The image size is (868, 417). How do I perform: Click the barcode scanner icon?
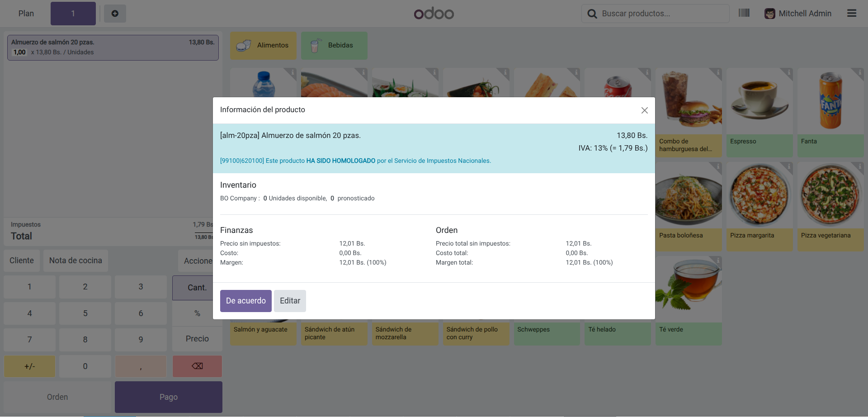744,13
